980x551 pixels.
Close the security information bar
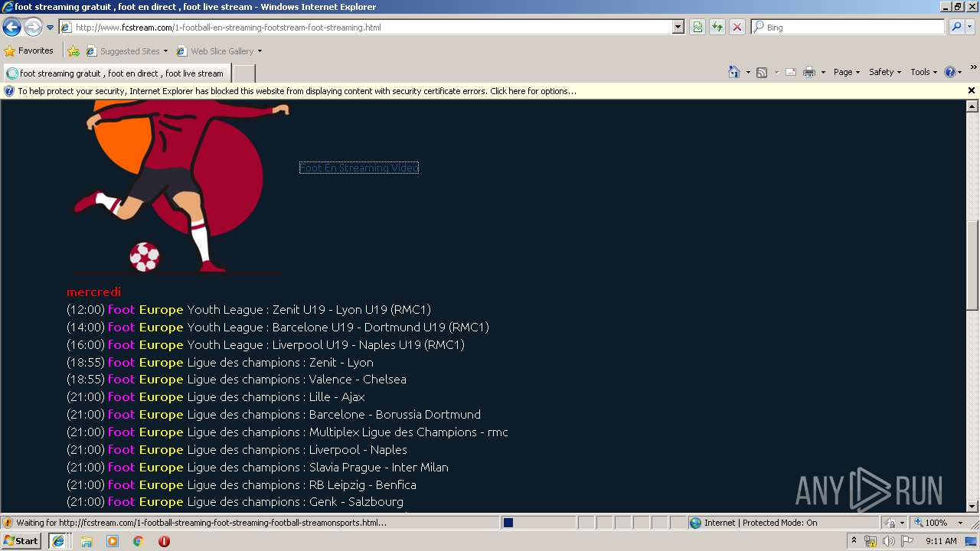click(x=972, y=90)
